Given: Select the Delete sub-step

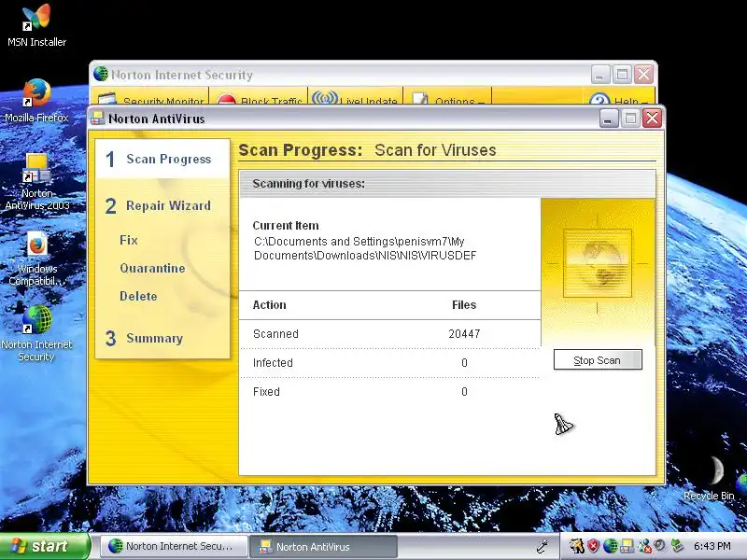Looking at the screenshot, I should click(138, 296).
